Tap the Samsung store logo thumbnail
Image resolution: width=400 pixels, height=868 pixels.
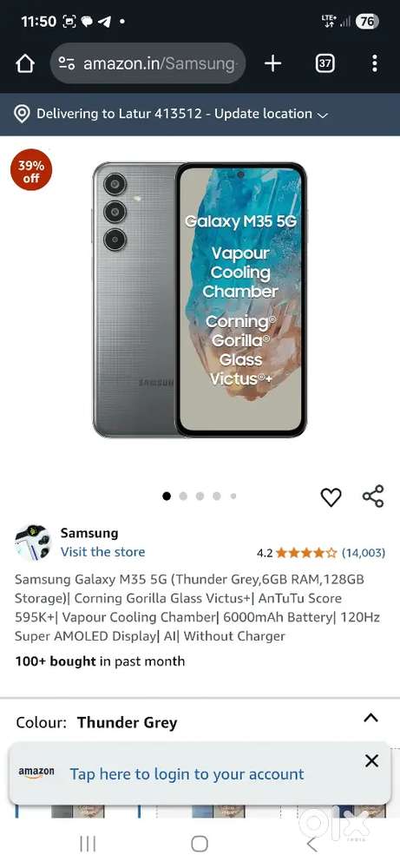(33, 542)
